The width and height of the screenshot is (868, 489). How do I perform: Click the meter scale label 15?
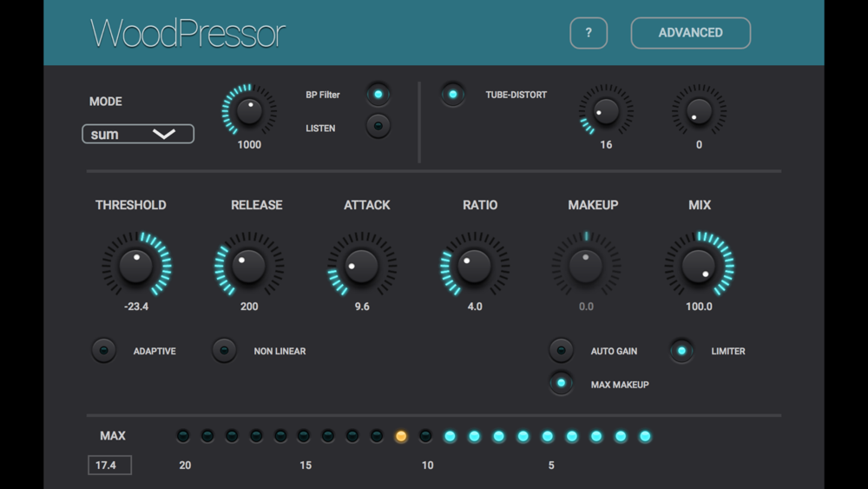pyautogui.click(x=306, y=466)
